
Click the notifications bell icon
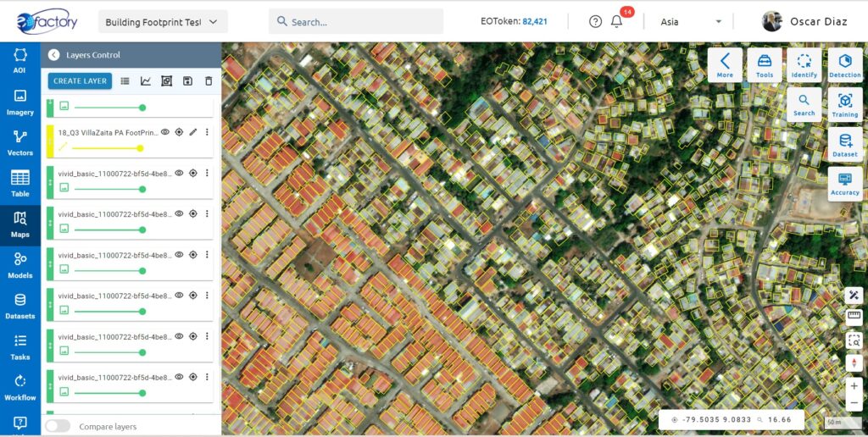pos(616,21)
